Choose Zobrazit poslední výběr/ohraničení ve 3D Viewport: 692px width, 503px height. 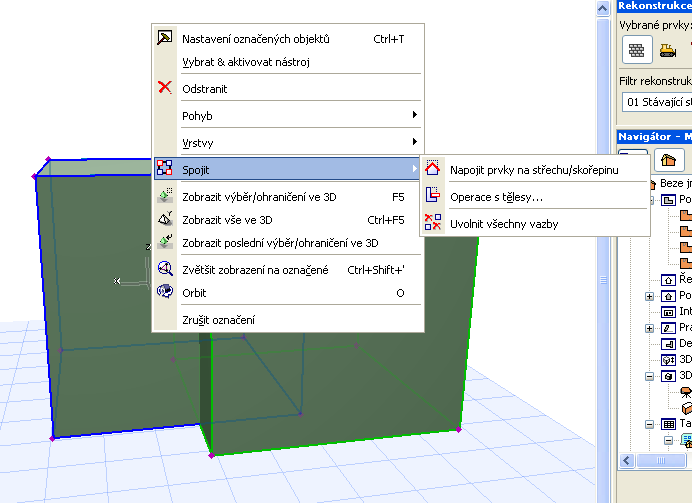pyautogui.click(x=289, y=243)
